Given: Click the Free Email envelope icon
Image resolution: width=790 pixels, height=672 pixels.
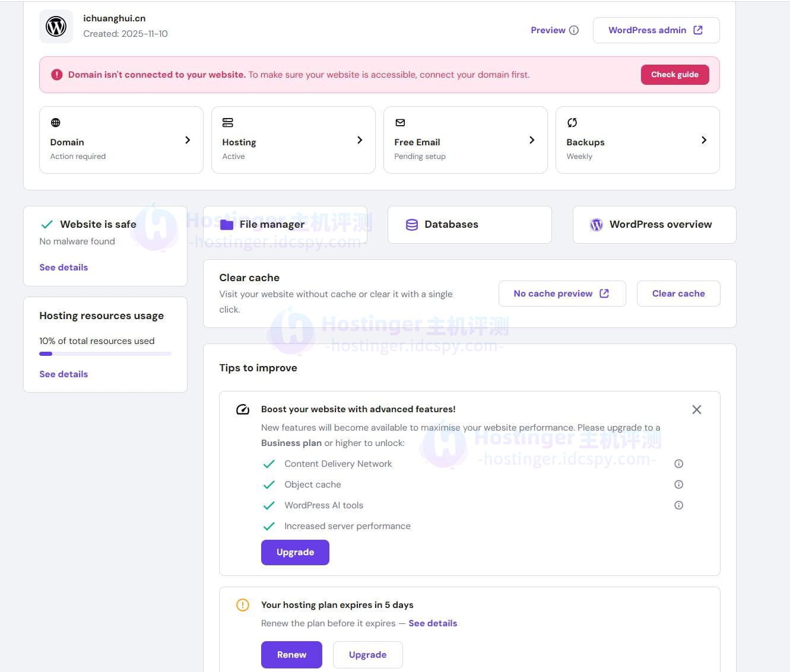Looking at the screenshot, I should pos(400,123).
